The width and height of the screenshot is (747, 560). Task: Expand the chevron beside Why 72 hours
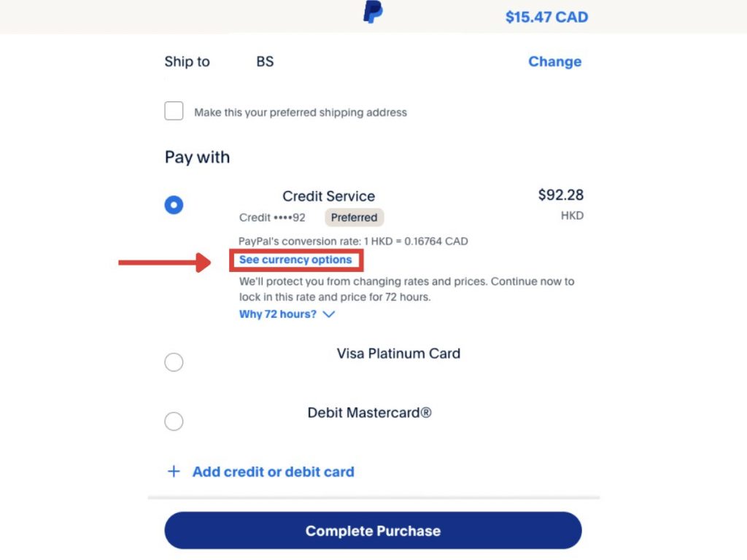pos(328,314)
